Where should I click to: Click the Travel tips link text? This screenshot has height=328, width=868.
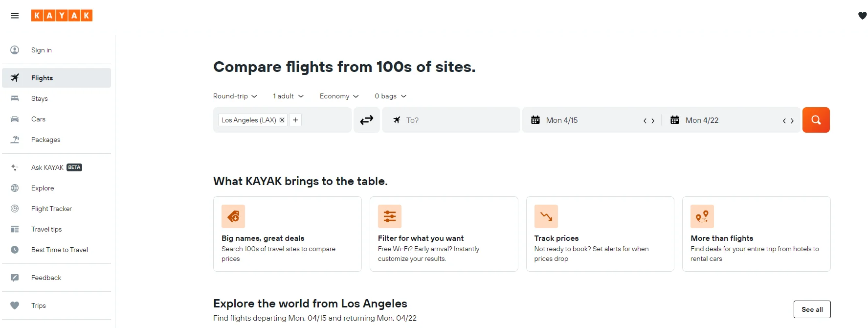coord(46,229)
